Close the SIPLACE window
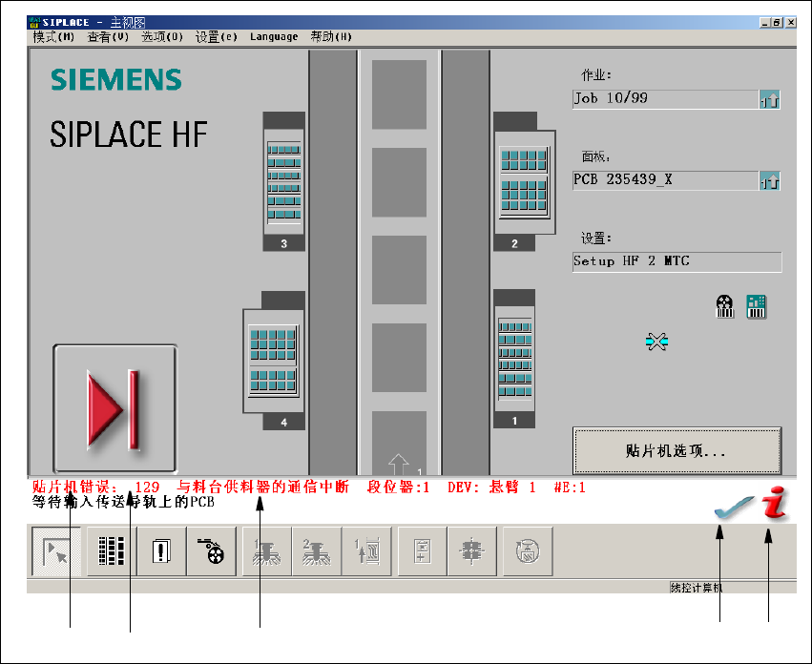812x664 pixels. (x=791, y=22)
